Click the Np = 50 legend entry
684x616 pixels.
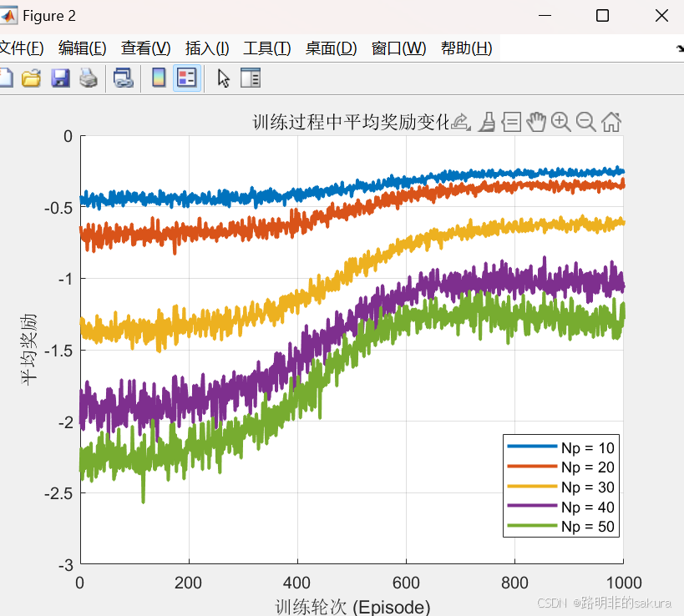click(x=561, y=527)
